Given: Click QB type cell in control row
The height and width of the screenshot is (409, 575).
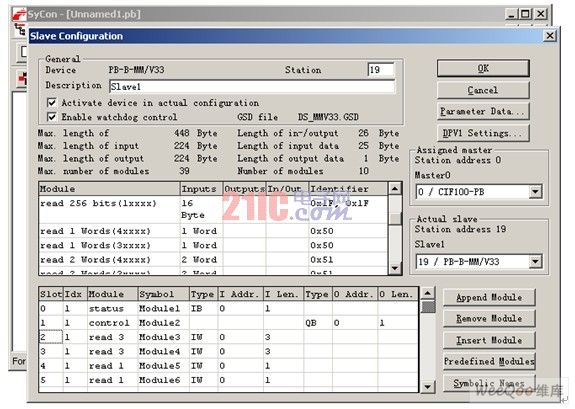Looking at the screenshot, I should coord(318,323).
